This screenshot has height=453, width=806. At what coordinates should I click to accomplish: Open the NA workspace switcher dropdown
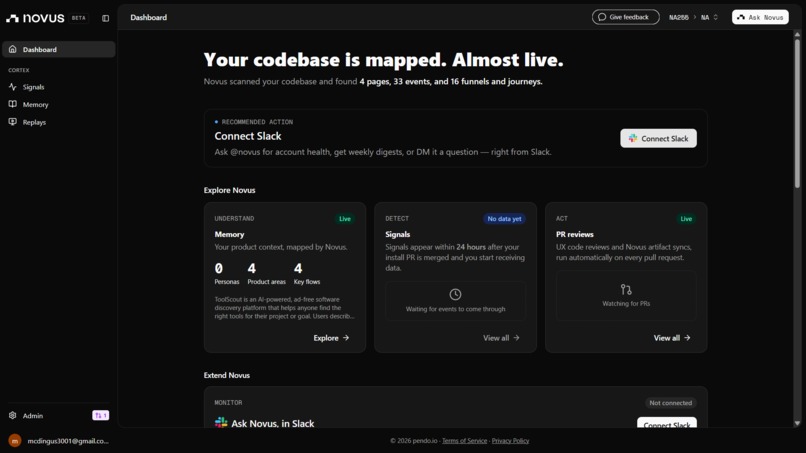coord(709,17)
